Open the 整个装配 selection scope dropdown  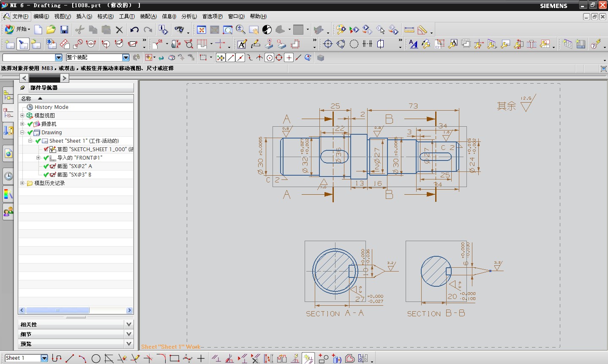pyautogui.click(x=125, y=57)
